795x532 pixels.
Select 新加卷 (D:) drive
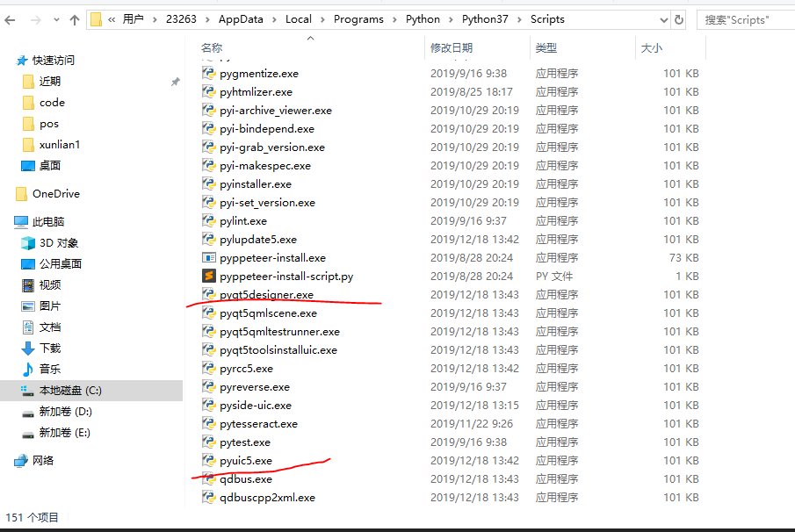pyautogui.click(x=65, y=412)
